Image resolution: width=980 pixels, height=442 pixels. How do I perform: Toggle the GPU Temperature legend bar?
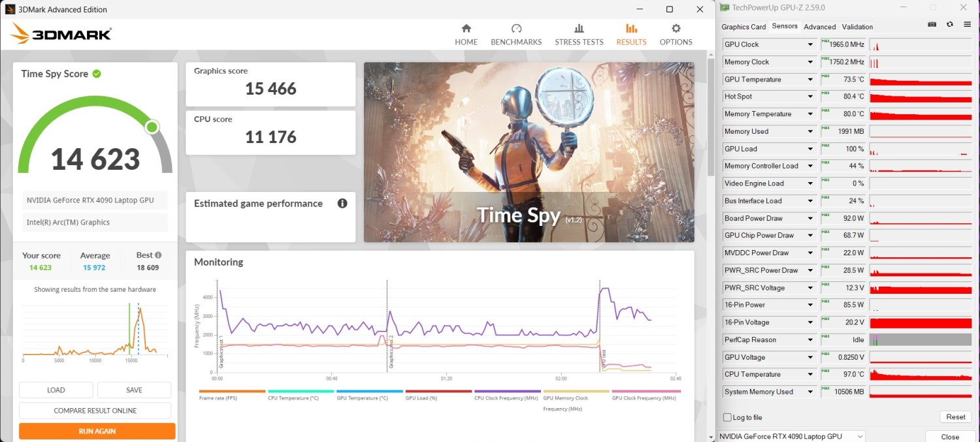(369, 391)
